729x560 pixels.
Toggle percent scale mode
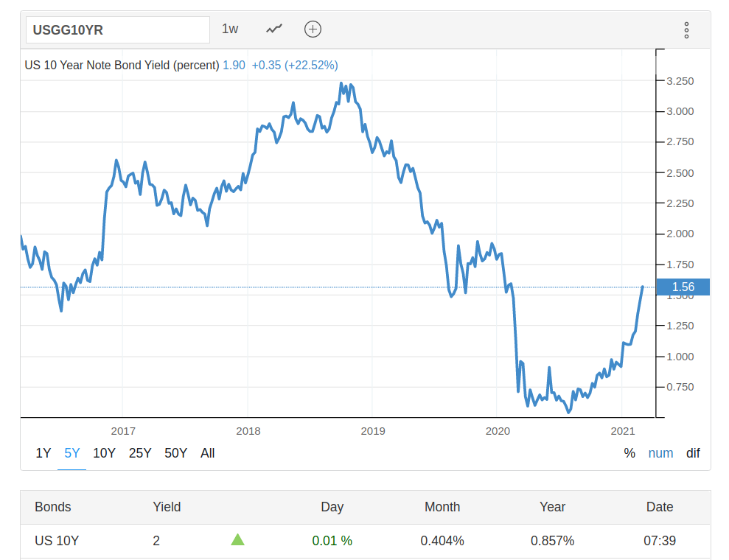629,453
